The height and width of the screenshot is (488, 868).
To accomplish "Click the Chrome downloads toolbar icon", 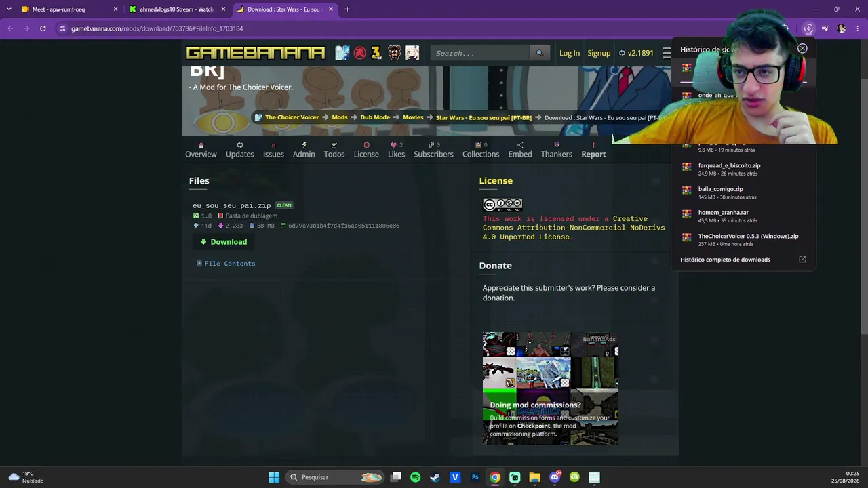I will (808, 28).
